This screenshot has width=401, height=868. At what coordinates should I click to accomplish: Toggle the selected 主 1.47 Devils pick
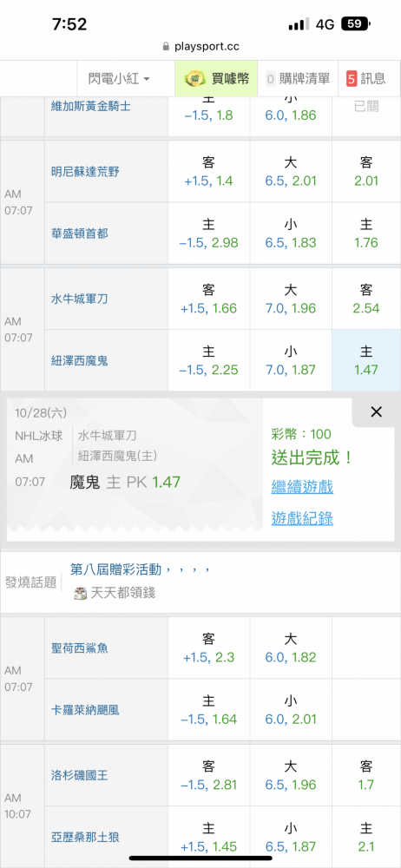(366, 360)
